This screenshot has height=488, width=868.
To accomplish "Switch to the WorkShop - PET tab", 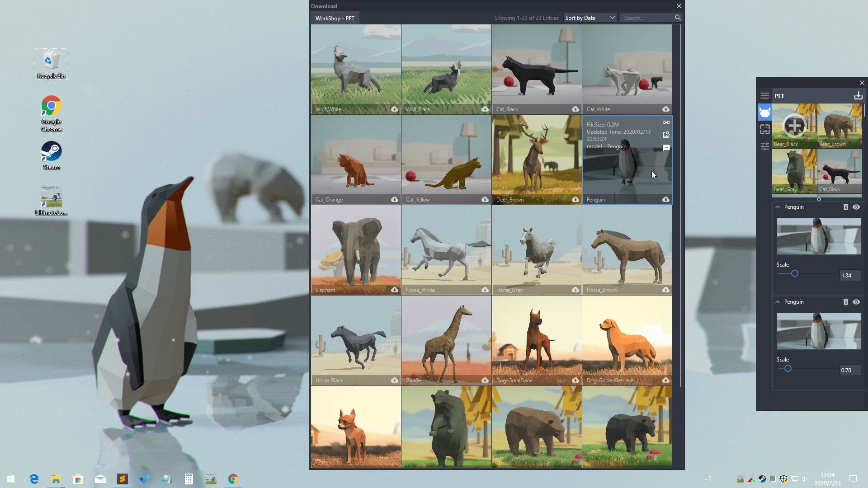I will coord(335,18).
